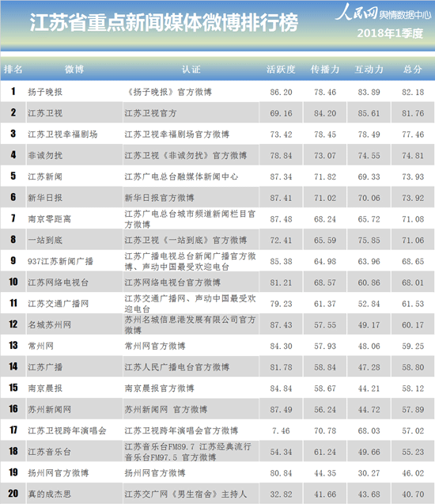Click the 《扬子晚报》官方微博 certification cell
Screen dimensions: 435x504
click(x=191, y=92)
